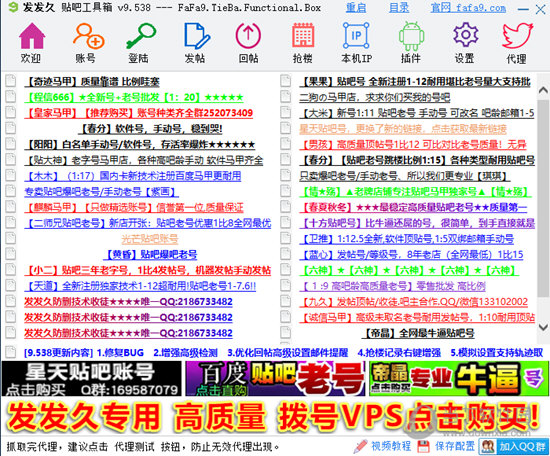The image size is (550, 456).
Task: Open the 专卖贴吧爆吧老号【紫画】 link
Action: point(101,192)
